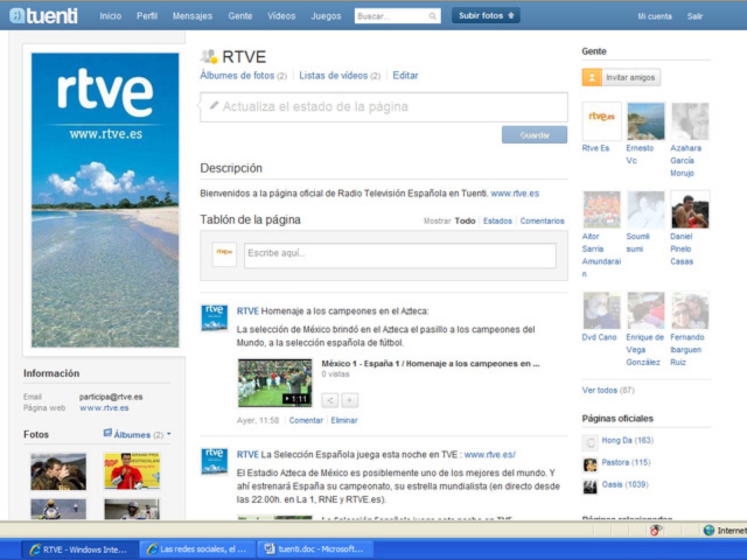Click the group icon beside the RTVE title
Image resolution: width=747 pixels, height=560 pixels.
pyautogui.click(x=207, y=56)
